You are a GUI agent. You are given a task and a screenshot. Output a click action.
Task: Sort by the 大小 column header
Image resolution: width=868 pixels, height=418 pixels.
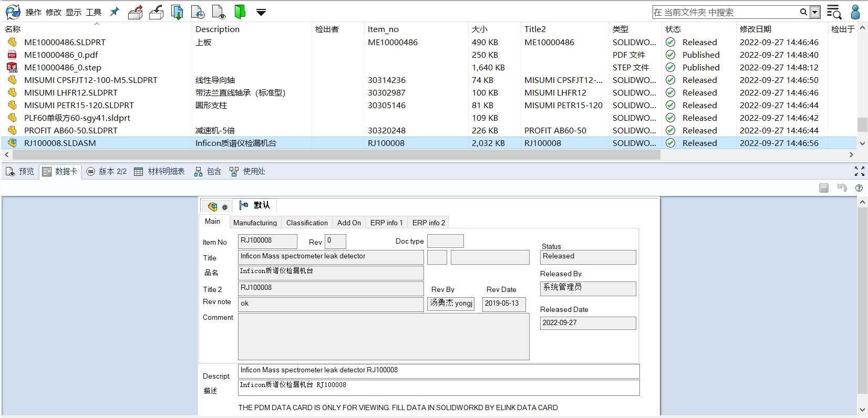coord(480,29)
